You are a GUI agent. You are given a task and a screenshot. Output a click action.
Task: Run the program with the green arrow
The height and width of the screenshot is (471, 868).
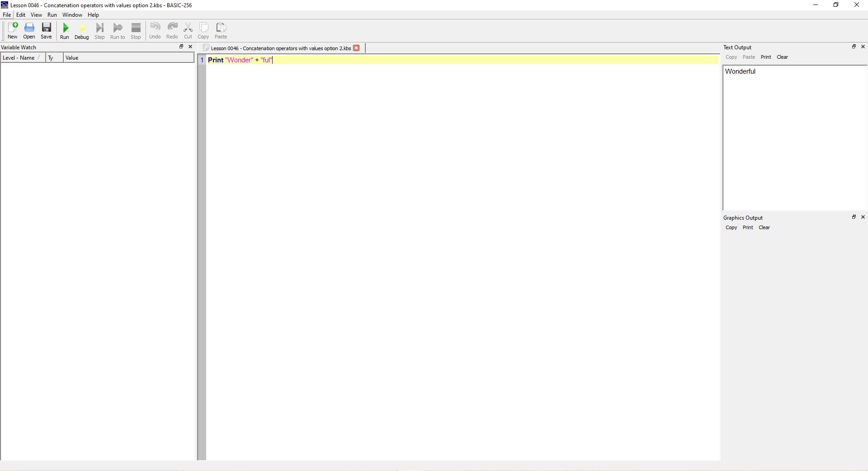tap(65, 31)
